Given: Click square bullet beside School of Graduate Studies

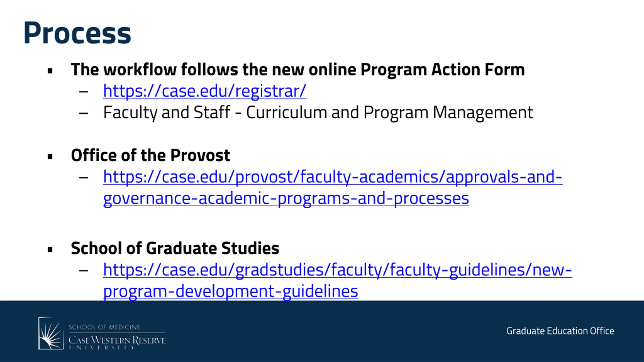Looking at the screenshot, I should [50, 250].
